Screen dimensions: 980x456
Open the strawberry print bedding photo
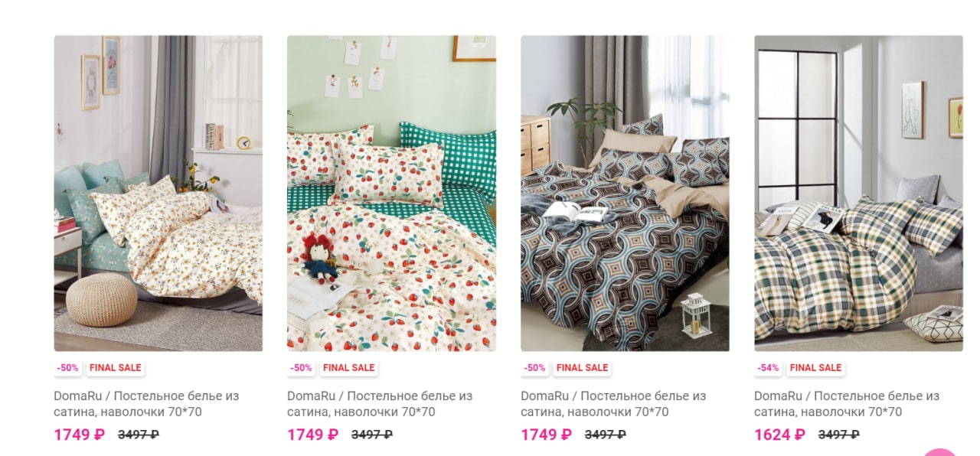392,194
